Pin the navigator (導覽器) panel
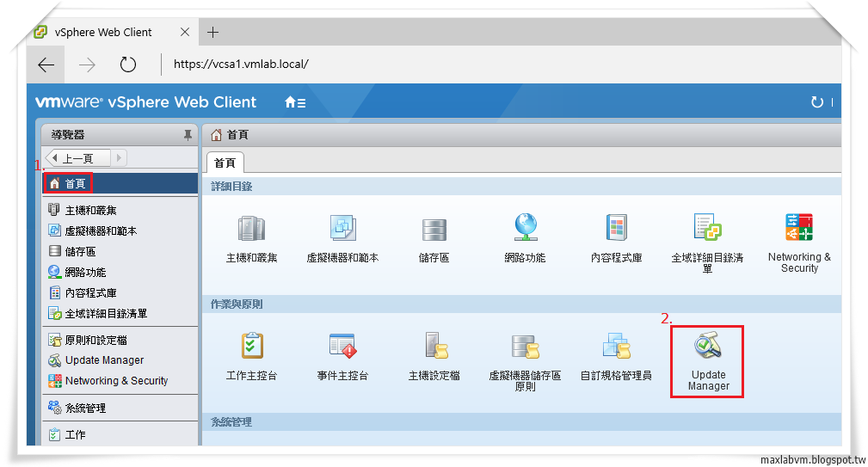 [x=188, y=134]
